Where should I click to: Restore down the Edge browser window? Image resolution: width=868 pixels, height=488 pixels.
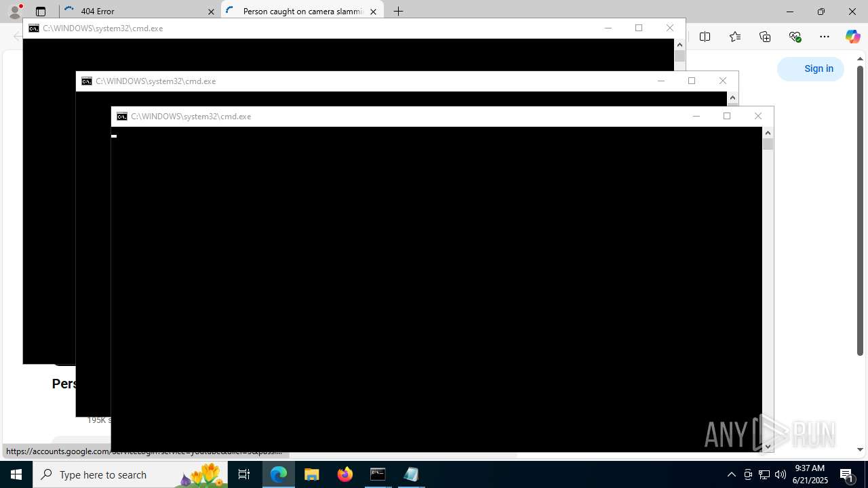pos(821,12)
